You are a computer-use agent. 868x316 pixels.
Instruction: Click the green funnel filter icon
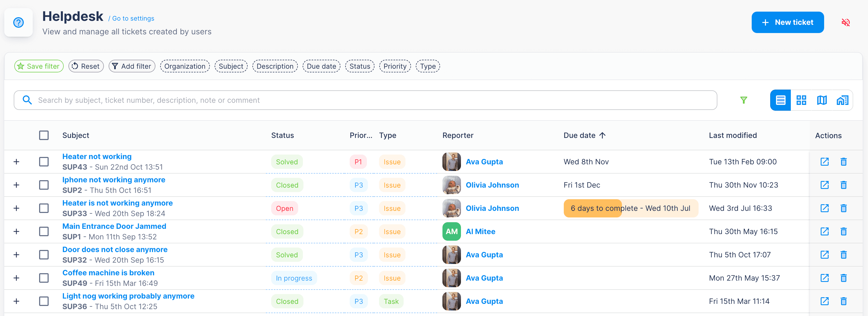point(743,100)
